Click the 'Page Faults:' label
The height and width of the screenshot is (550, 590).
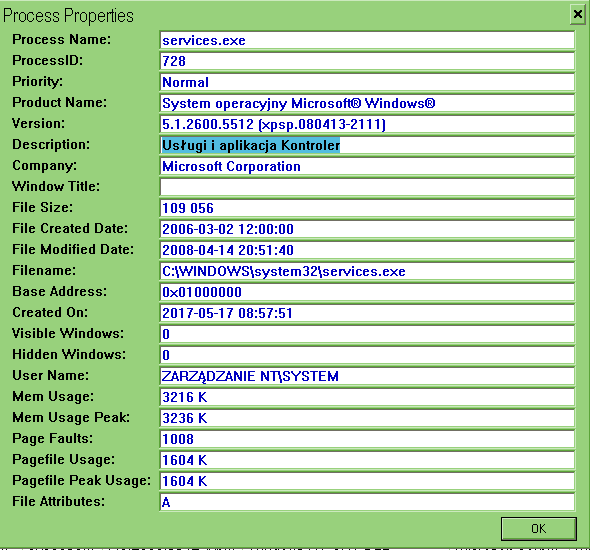coord(52,439)
